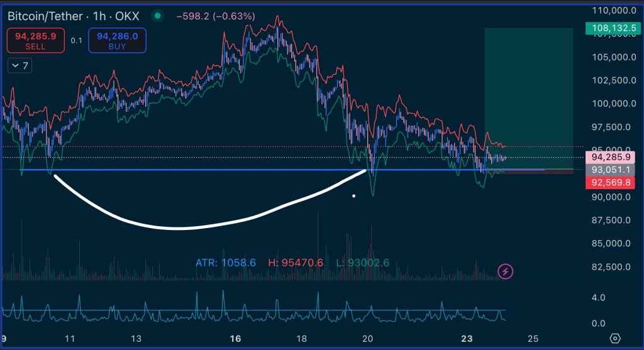Click the 0.1 order quantity field
644x350 pixels.
(x=76, y=40)
